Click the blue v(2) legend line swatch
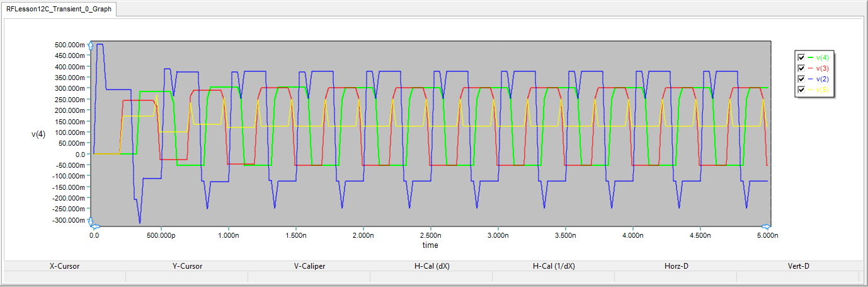 tap(810, 79)
